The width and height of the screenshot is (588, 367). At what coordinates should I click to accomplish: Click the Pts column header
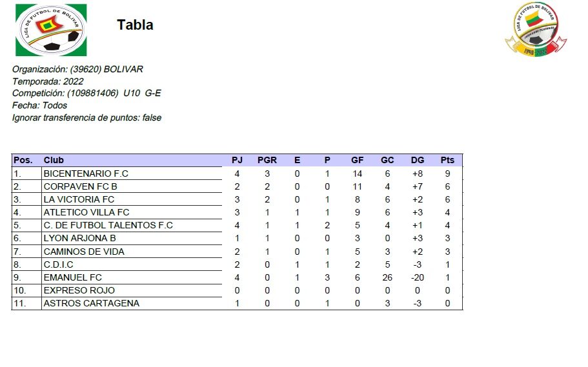[x=447, y=160]
